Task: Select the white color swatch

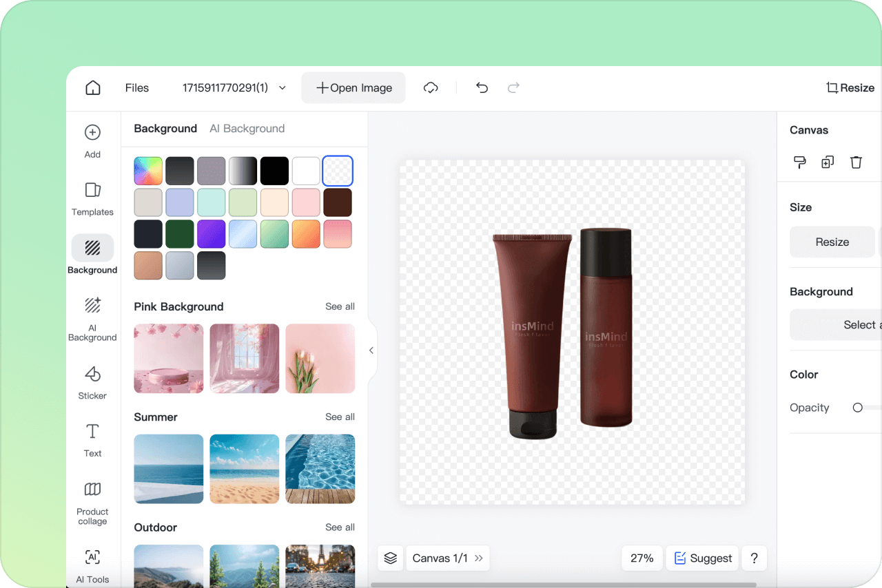Action: click(x=306, y=171)
